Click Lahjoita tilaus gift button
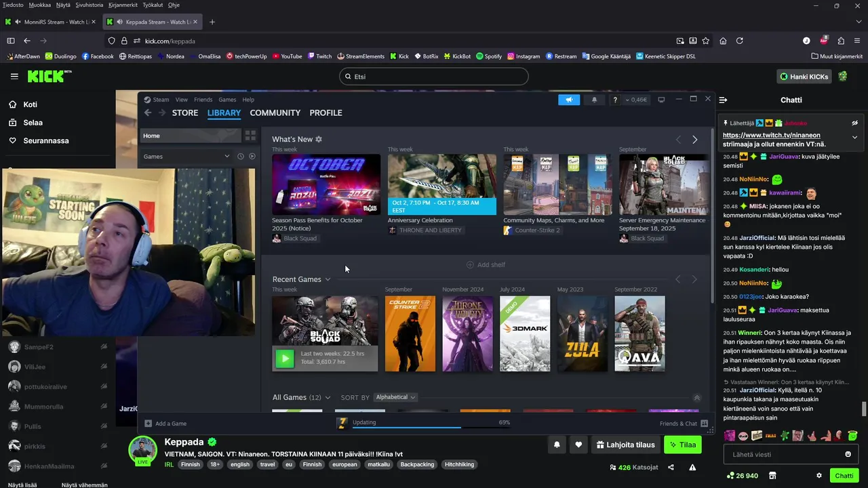The image size is (868, 488). pos(625,445)
